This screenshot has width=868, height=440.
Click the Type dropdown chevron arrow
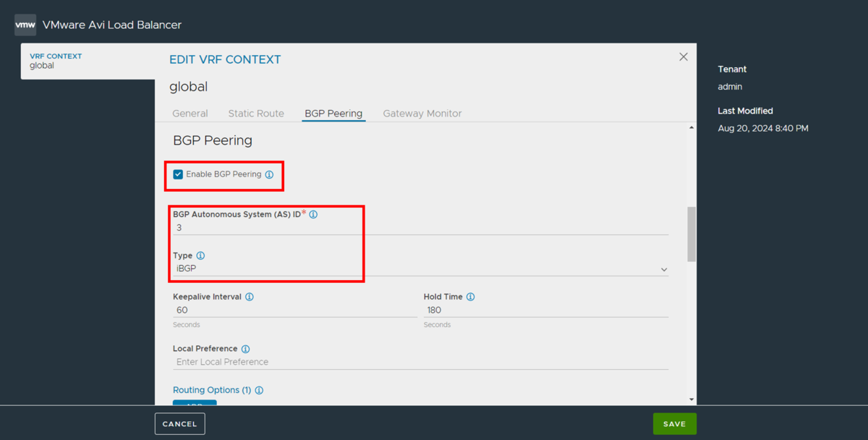click(x=664, y=269)
